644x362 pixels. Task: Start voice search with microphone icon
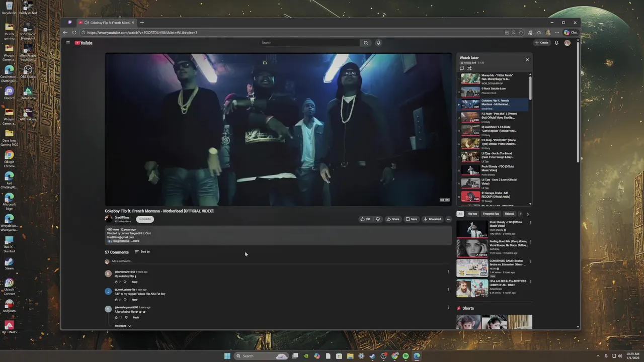point(378,43)
